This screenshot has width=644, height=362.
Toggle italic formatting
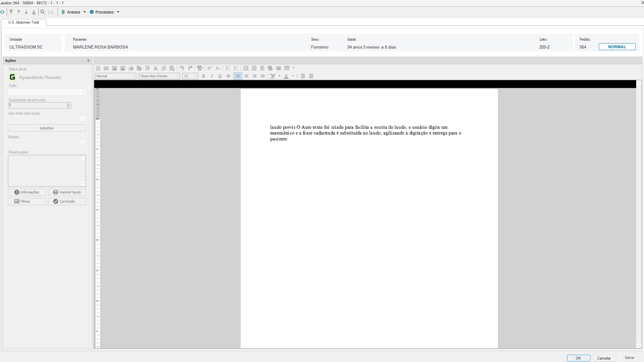coord(212,76)
